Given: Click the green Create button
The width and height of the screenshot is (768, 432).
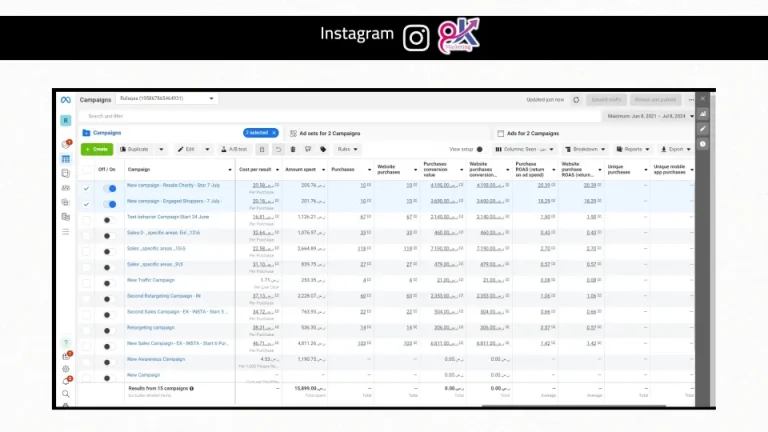Looking at the screenshot, I should [x=97, y=149].
